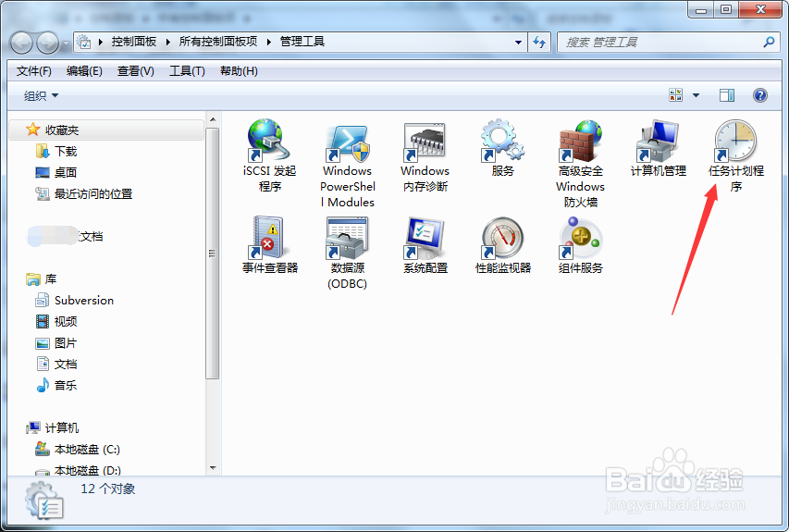Open the 事件查看器 shortcut
Image resolution: width=789 pixels, height=532 pixels.
coord(270,245)
